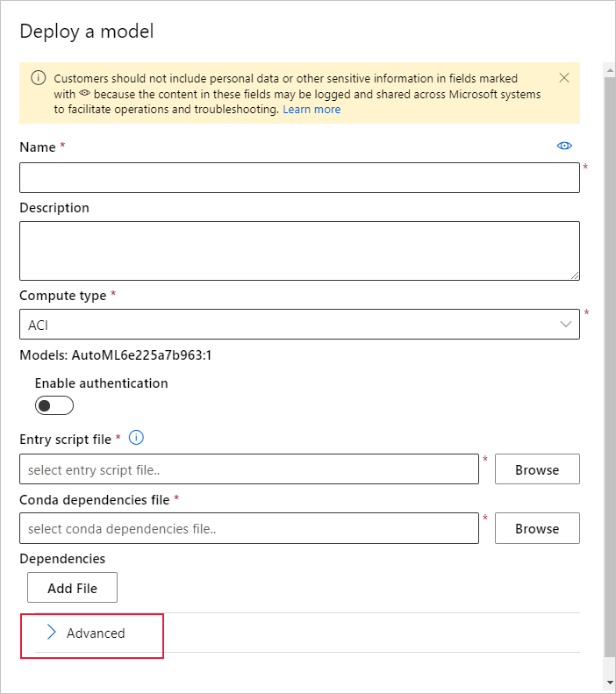Click the vertical scrollbar thumb
The width and height of the screenshot is (616, 694).
(x=609, y=351)
